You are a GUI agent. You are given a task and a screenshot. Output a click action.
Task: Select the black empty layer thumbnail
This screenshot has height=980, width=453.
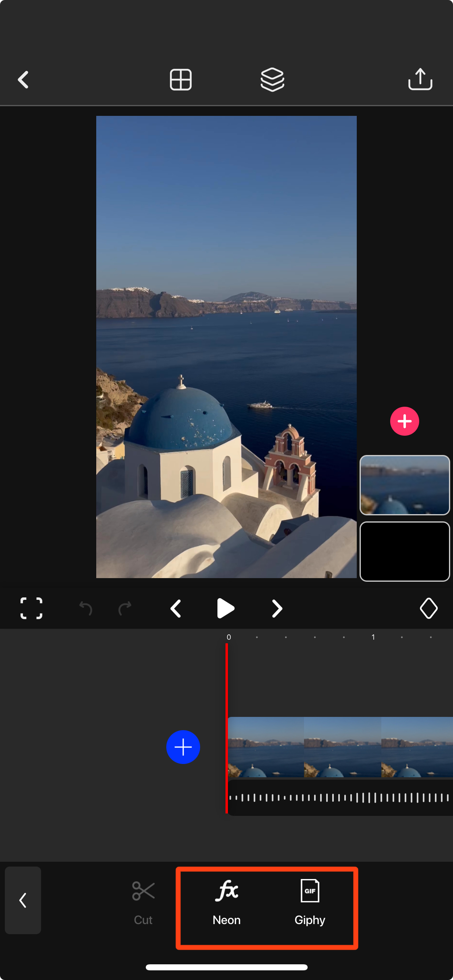[x=404, y=551]
